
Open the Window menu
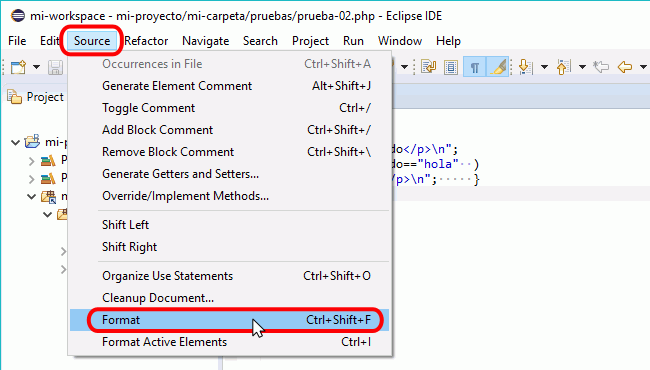(400, 41)
